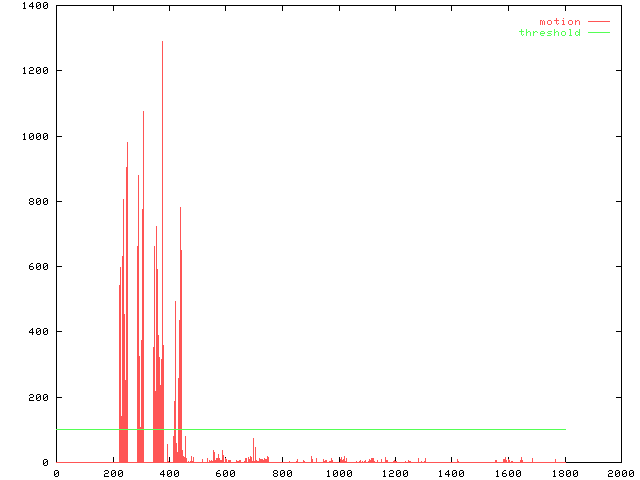Click the x-axis label 1000
Viewport: 640px width, 480px height.
click(339, 473)
